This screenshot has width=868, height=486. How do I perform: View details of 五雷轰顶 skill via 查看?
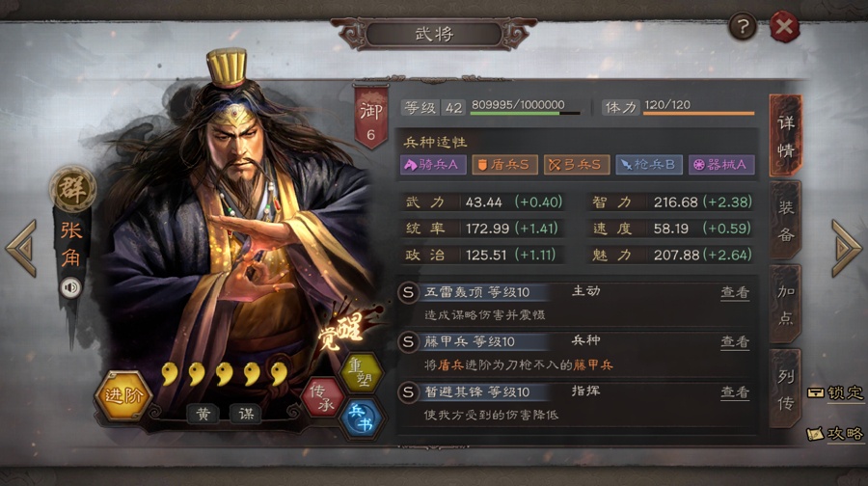pyautogui.click(x=735, y=292)
